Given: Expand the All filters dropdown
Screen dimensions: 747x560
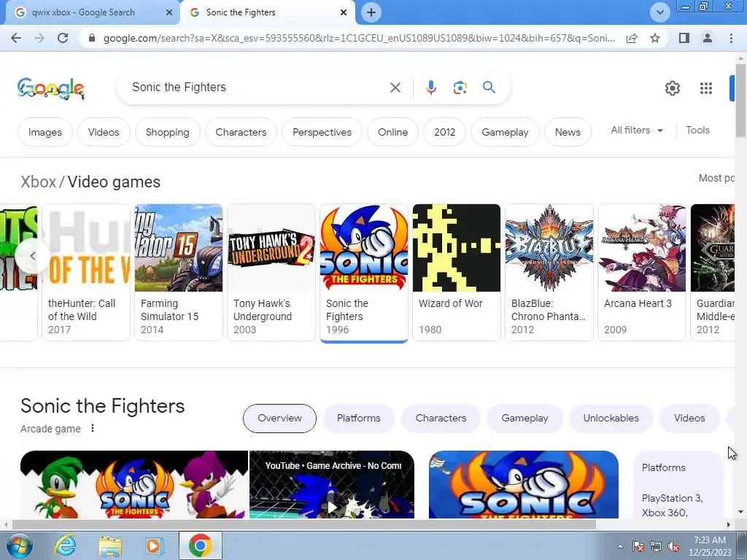Looking at the screenshot, I should tap(637, 130).
